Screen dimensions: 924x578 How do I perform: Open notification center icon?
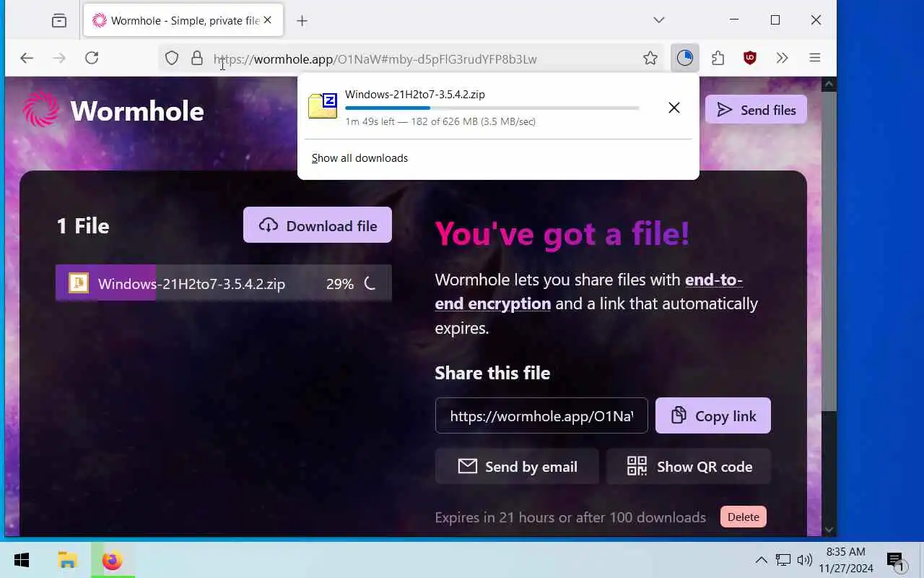click(x=896, y=560)
